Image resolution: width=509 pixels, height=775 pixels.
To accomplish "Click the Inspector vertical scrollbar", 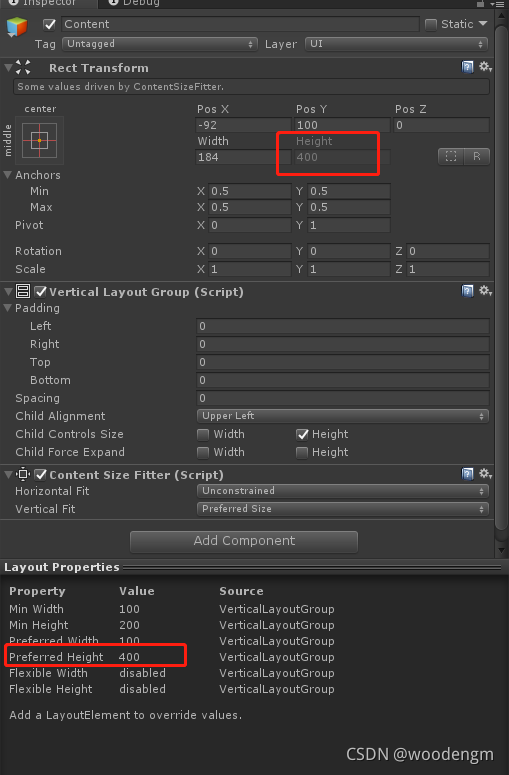I will click(x=501, y=277).
